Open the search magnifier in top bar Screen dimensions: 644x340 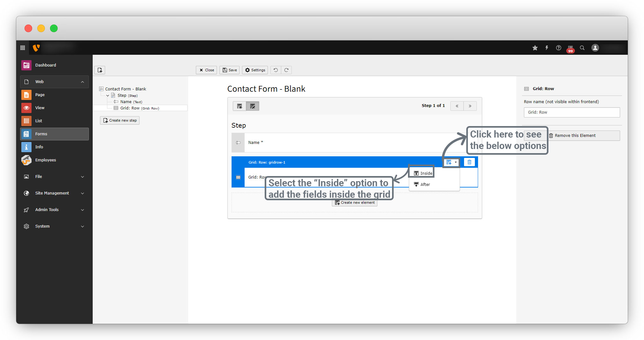(582, 48)
